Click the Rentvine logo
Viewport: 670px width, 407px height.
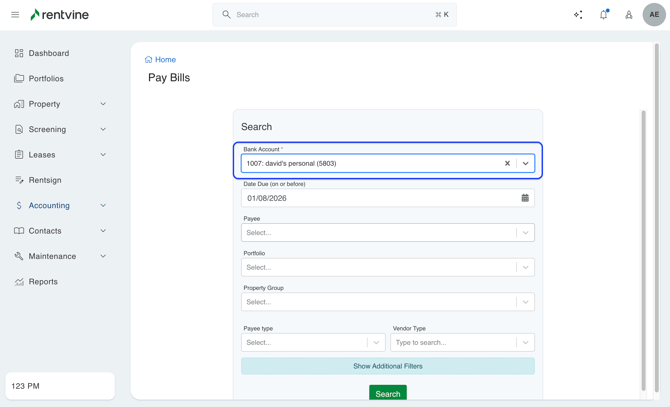[60, 15]
